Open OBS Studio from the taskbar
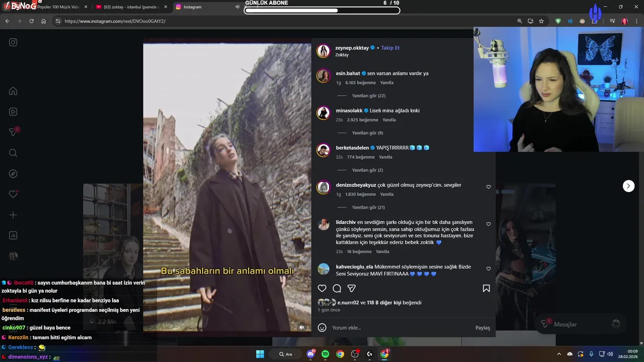 tap(355, 354)
